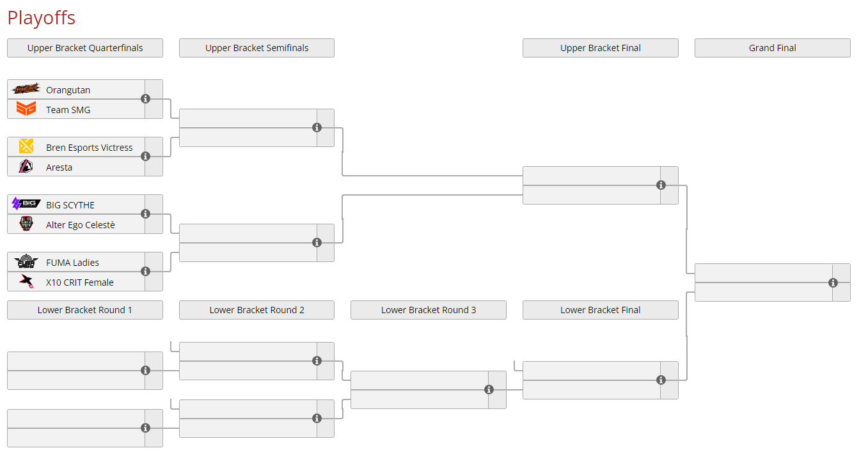Click the FUMA Ladies team logo
Image resolution: width=868 pixels, height=464 pixels.
[26, 262]
